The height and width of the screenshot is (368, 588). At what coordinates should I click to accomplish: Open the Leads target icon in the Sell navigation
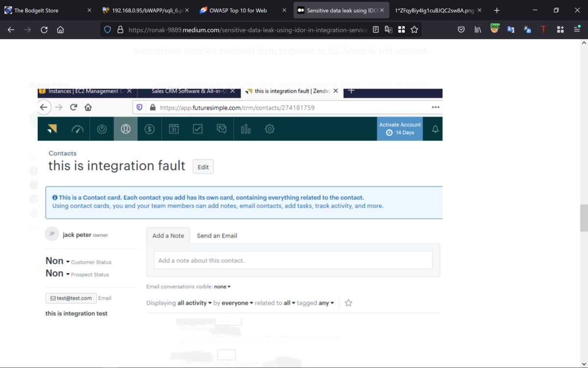coord(102,129)
